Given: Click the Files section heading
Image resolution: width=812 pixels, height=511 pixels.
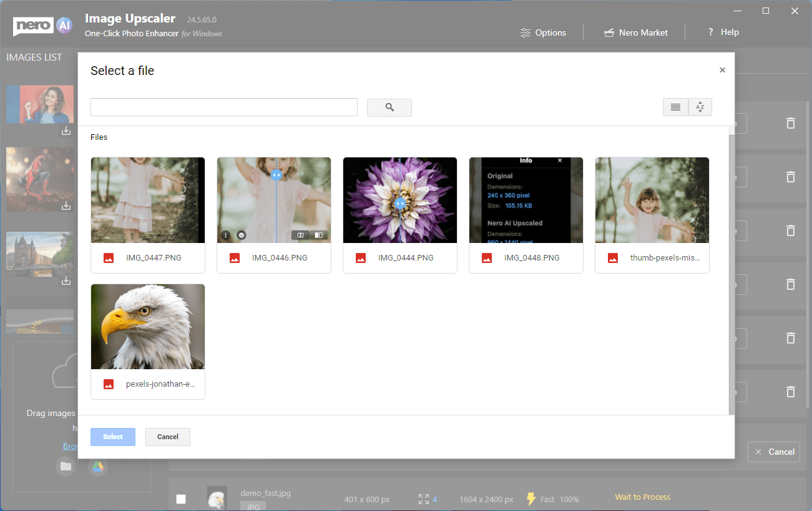Looking at the screenshot, I should [99, 137].
